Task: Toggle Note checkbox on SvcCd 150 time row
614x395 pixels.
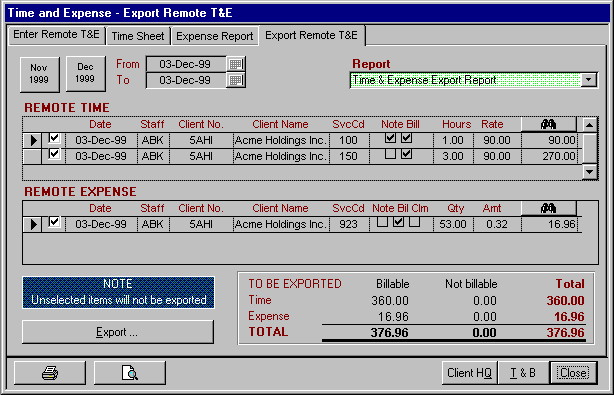Action: 390,154
